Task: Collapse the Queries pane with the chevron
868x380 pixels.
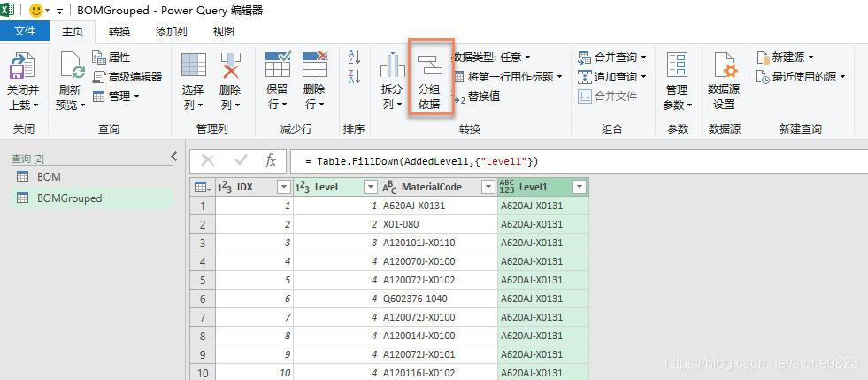Action: coord(173,156)
